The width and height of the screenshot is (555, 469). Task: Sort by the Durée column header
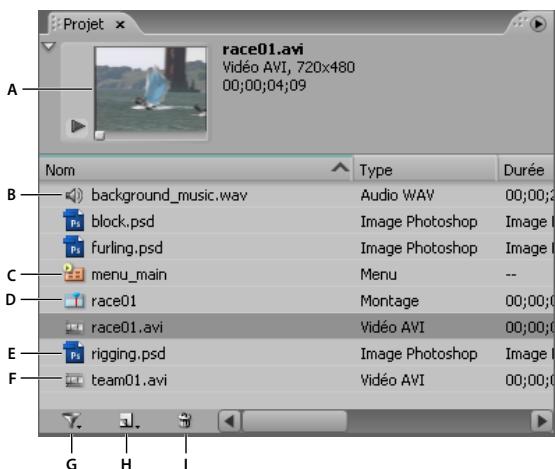tap(526, 170)
